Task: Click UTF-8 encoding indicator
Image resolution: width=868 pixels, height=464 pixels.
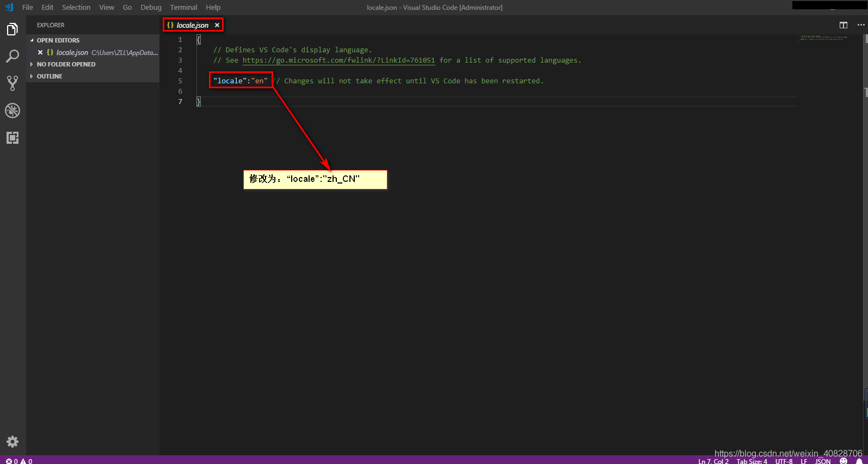Action: (x=784, y=461)
